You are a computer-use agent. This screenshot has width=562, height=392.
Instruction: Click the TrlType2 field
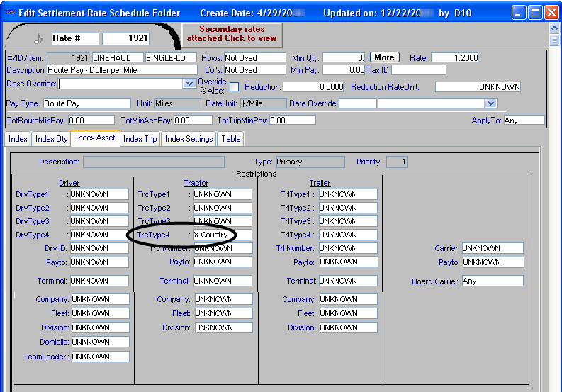coord(348,208)
